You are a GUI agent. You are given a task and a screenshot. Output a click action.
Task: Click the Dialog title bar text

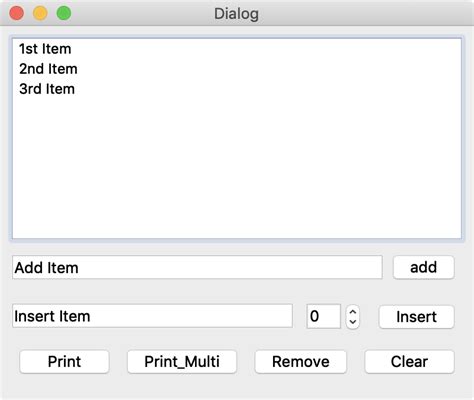(x=236, y=14)
